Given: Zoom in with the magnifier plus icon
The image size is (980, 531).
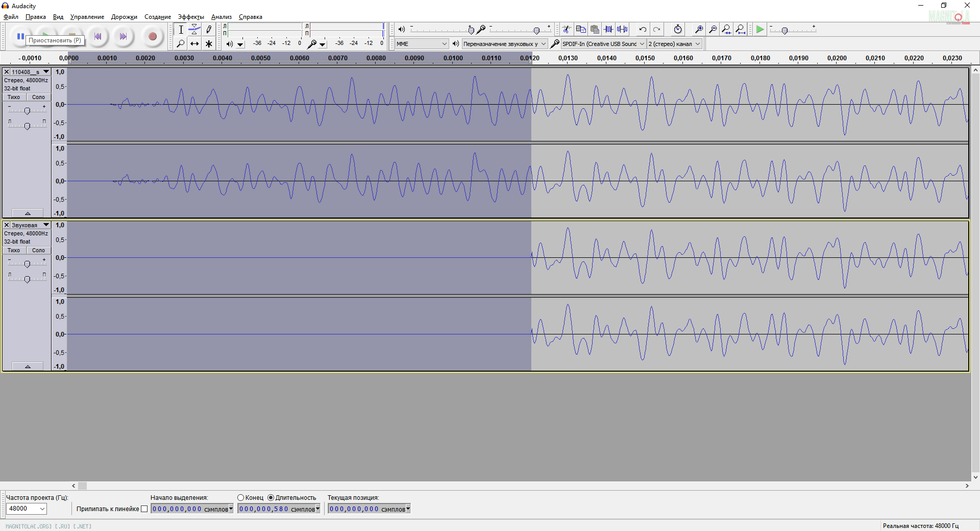Looking at the screenshot, I should point(699,29).
